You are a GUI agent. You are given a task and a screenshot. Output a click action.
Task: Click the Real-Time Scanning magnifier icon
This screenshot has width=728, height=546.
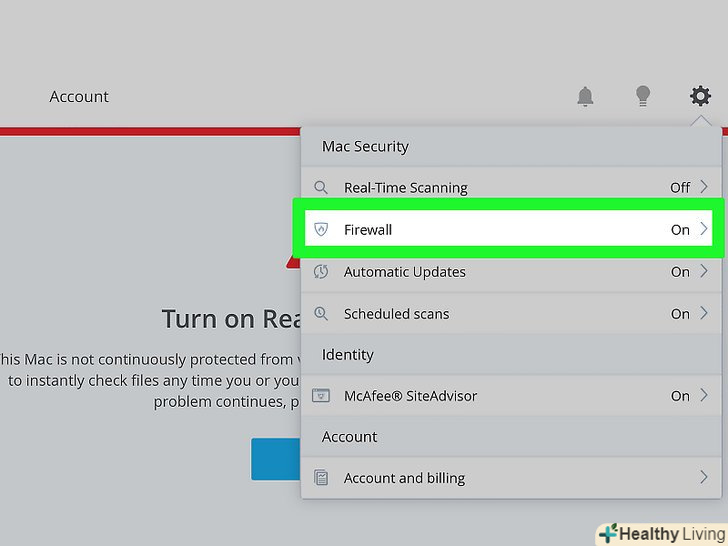click(x=321, y=188)
